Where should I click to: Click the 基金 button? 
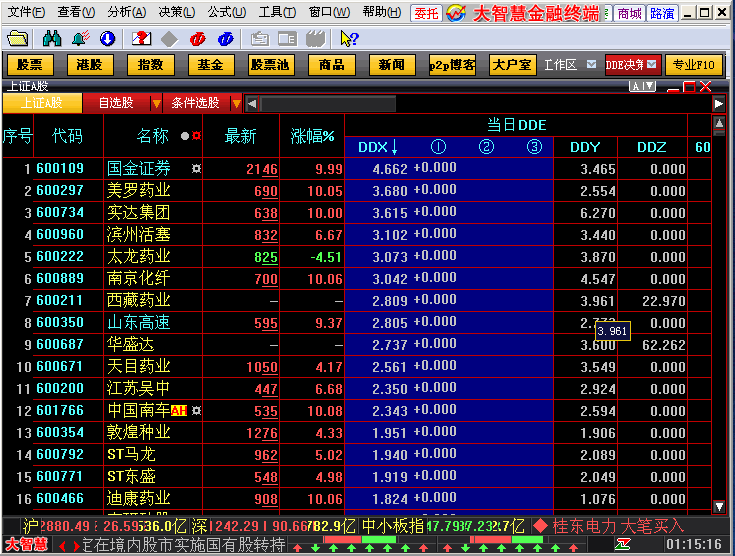[x=210, y=65]
